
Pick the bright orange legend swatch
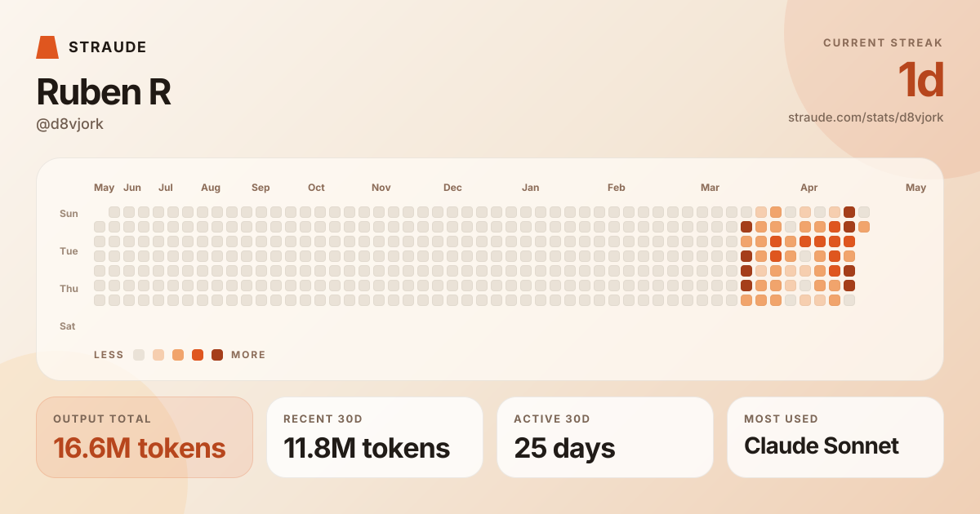click(198, 355)
